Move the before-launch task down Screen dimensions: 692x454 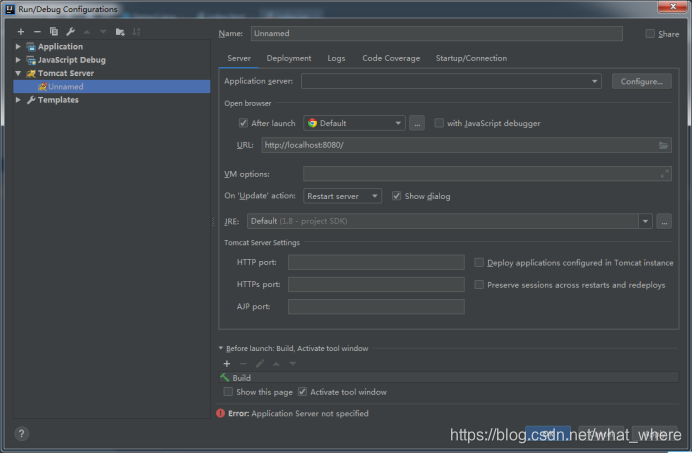tap(293, 364)
